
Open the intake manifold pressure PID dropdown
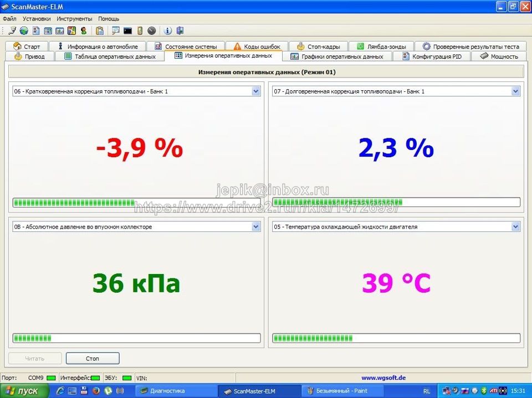coord(255,226)
